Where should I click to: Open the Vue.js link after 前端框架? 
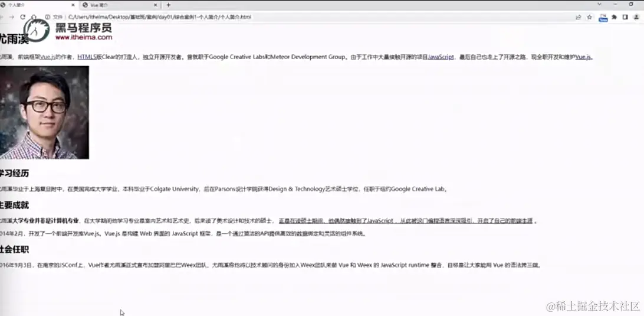point(48,57)
